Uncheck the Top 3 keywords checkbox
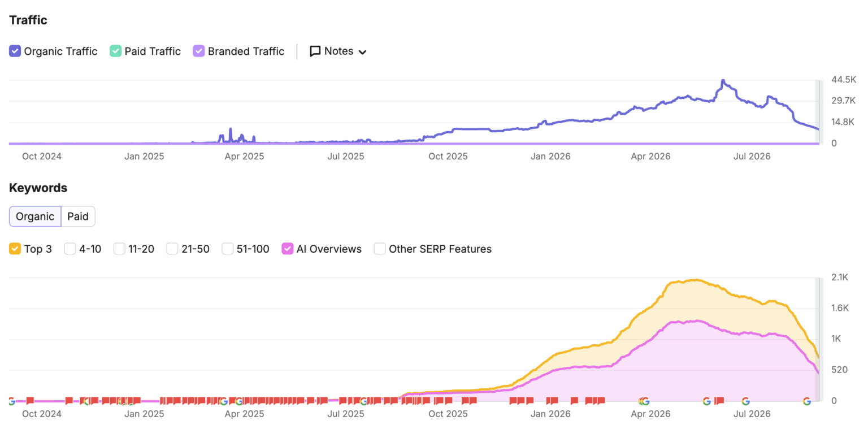Image resolution: width=868 pixels, height=429 pixels. pos(15,249)
